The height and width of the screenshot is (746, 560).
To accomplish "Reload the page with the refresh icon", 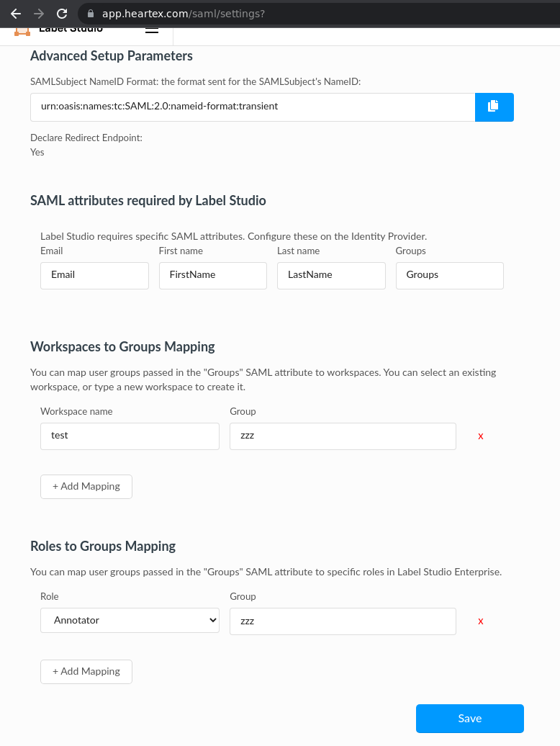I will (x=62, y=13).
